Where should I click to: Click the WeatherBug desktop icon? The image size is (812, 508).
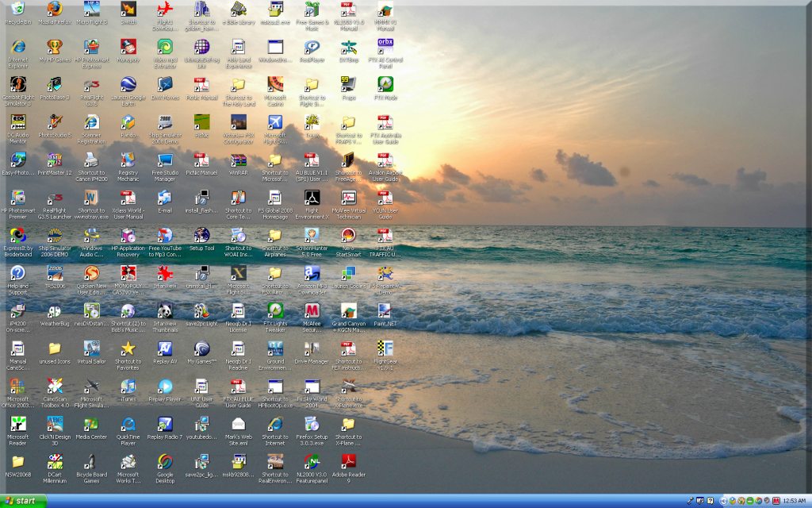[x=54, y=310]
